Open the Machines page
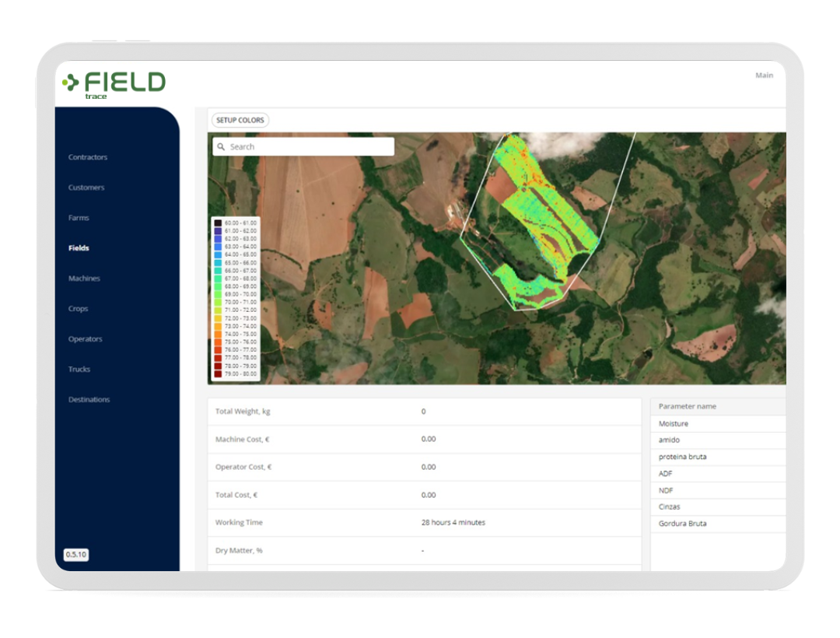The width and height of the screenshot is (840, 638). click(x=83, y=279)
